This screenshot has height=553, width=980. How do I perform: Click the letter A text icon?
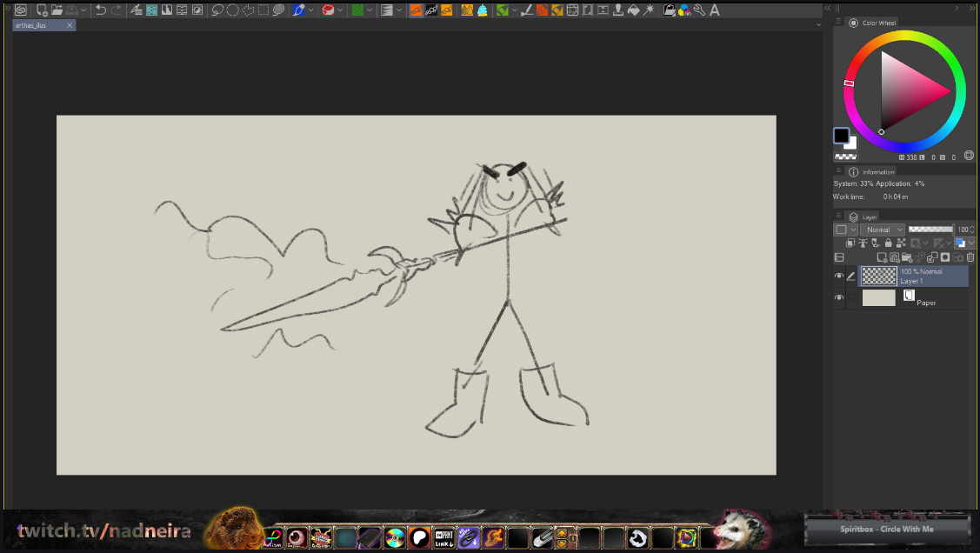click(715, 10)
